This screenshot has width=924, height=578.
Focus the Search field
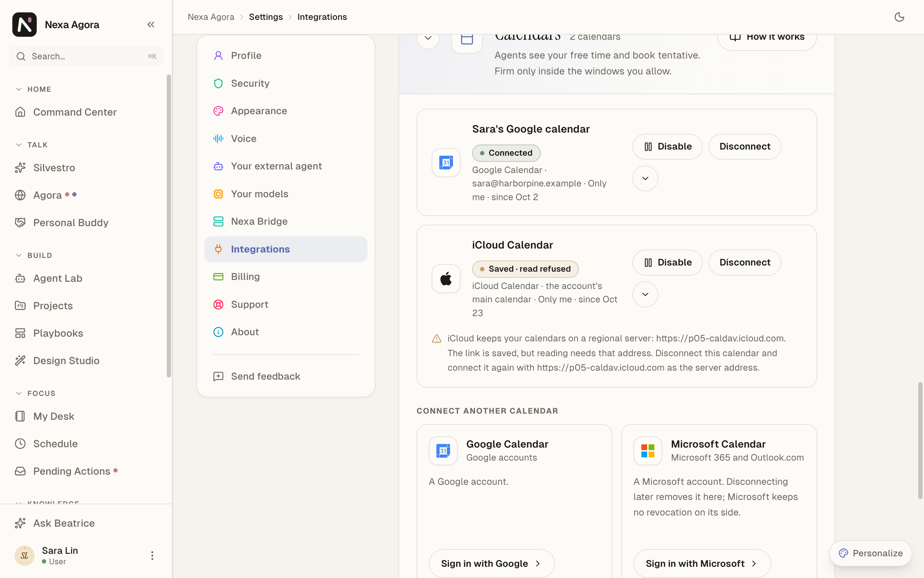coord(86,56)
